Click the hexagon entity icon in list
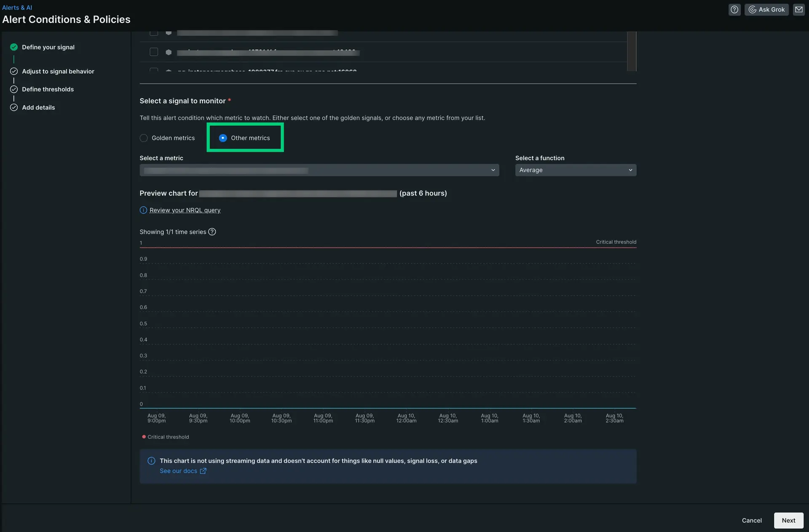This screenshot has height=532, width=809. click(169, 52)
